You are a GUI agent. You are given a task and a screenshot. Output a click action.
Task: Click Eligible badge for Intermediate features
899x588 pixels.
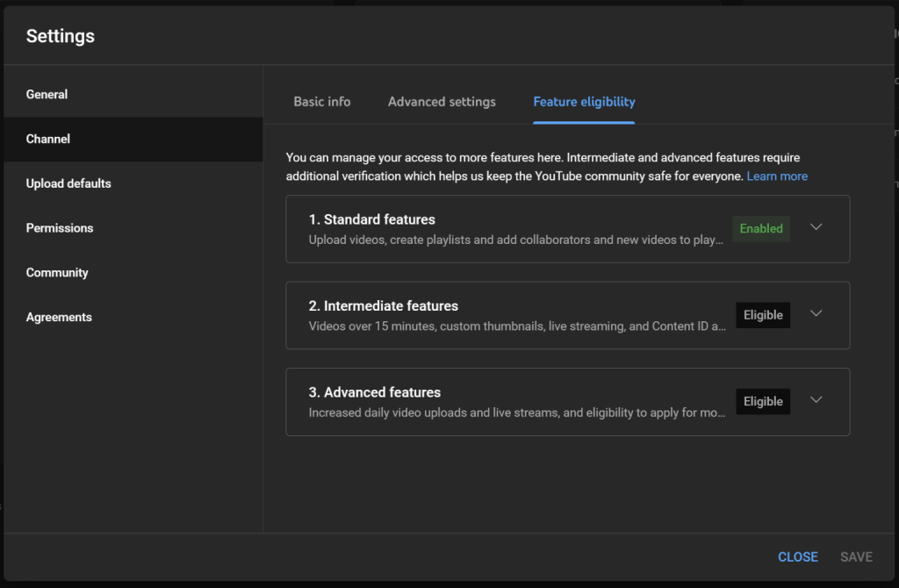pyautogui.click(x=763, y=315)
